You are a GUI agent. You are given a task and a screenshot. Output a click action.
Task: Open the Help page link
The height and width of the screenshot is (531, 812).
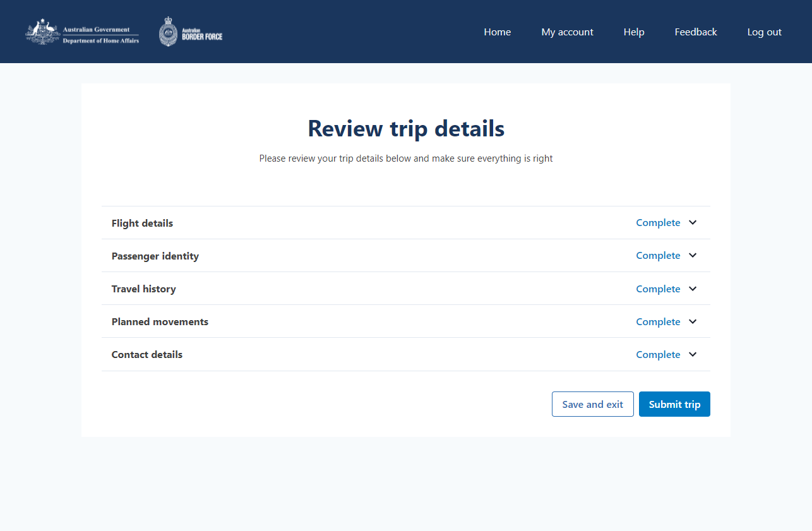(x=634, y=32)
